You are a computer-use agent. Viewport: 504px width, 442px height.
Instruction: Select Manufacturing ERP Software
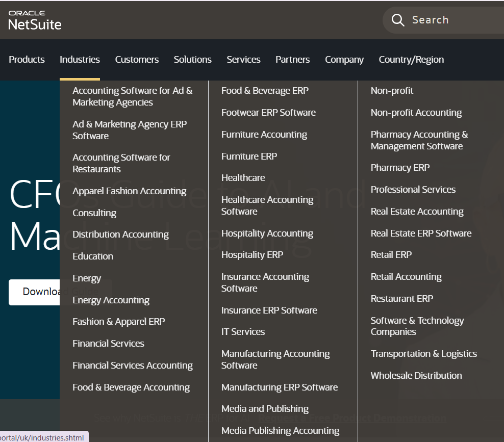(280, 387)
